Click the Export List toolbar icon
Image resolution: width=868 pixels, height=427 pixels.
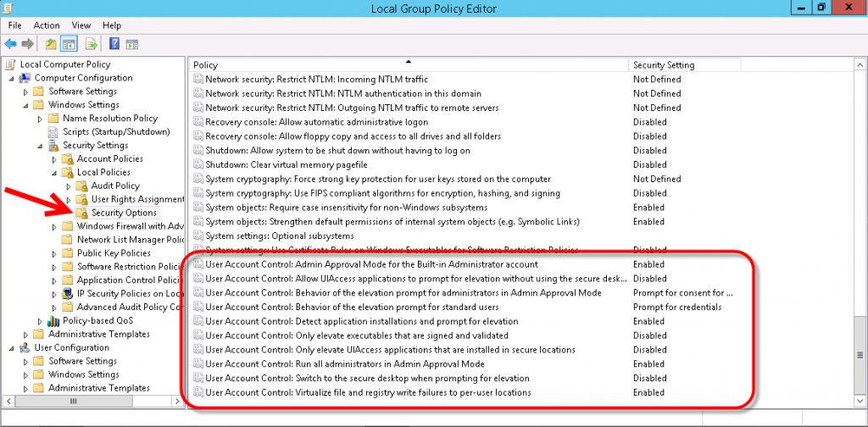coord(92,44)
